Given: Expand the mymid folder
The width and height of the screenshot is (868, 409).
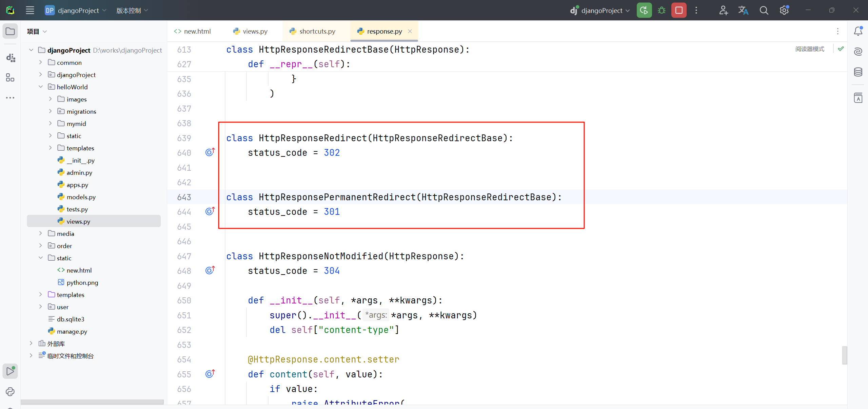Looking at the screenshot, I should tap(51, 123).
